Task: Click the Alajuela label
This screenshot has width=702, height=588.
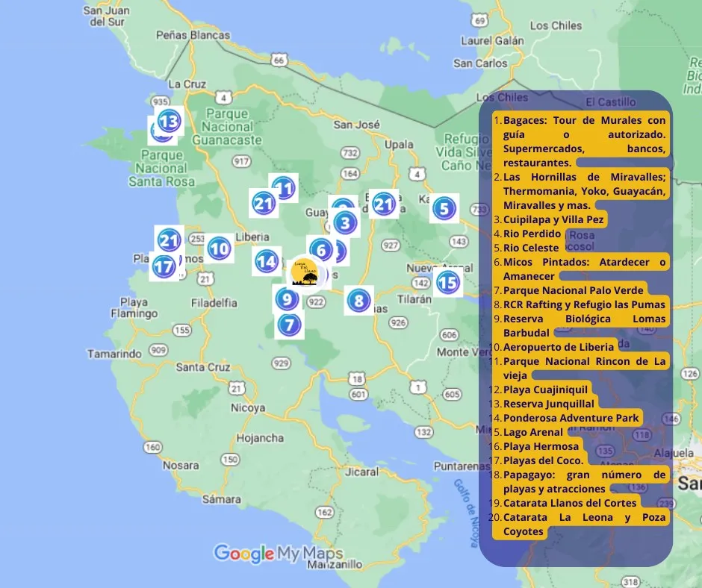Action: [x=674, y=453]
